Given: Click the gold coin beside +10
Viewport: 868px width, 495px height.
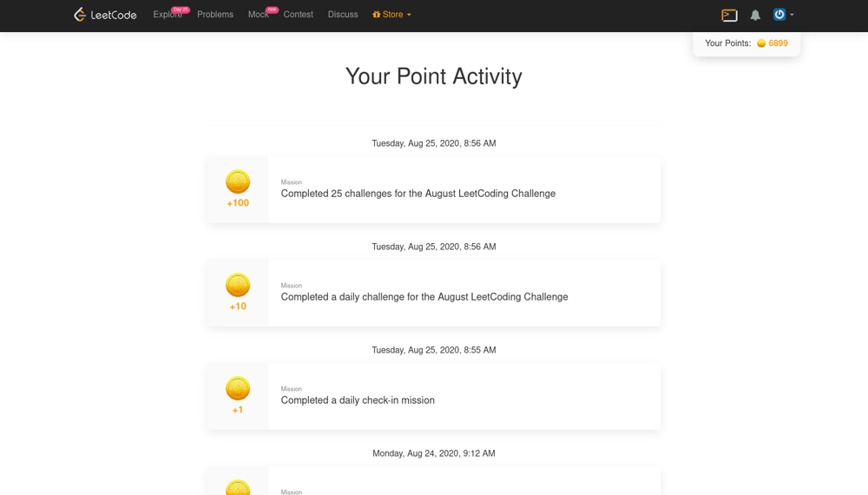Looking at the screenshot, I should 238,285.
